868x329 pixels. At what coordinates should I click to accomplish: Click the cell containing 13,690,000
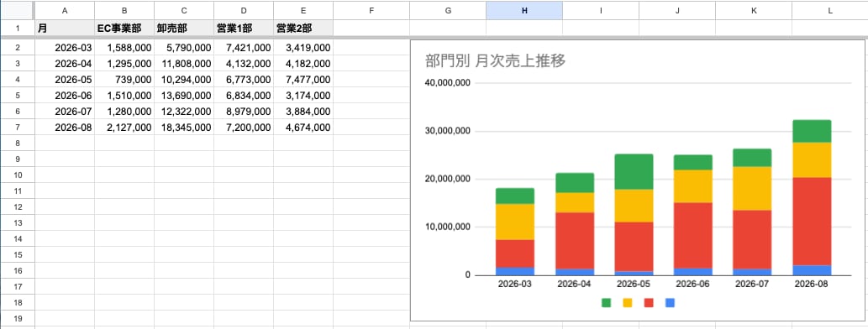(184, 97)
